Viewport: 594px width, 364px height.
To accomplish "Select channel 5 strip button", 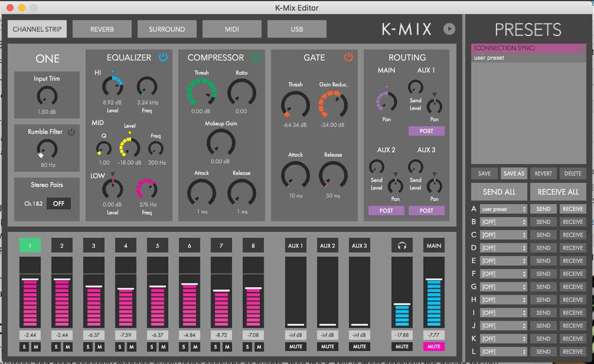I will (x=157, y=246).
